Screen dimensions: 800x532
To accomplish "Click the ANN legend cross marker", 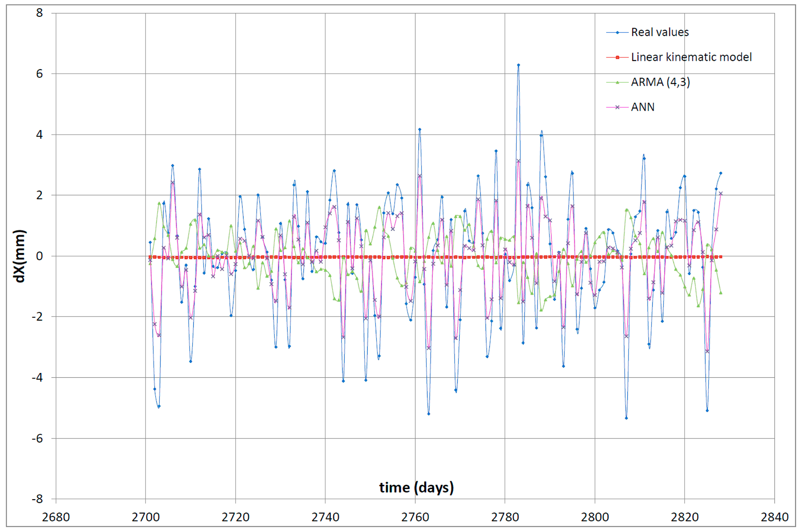I will click(617, 107).
